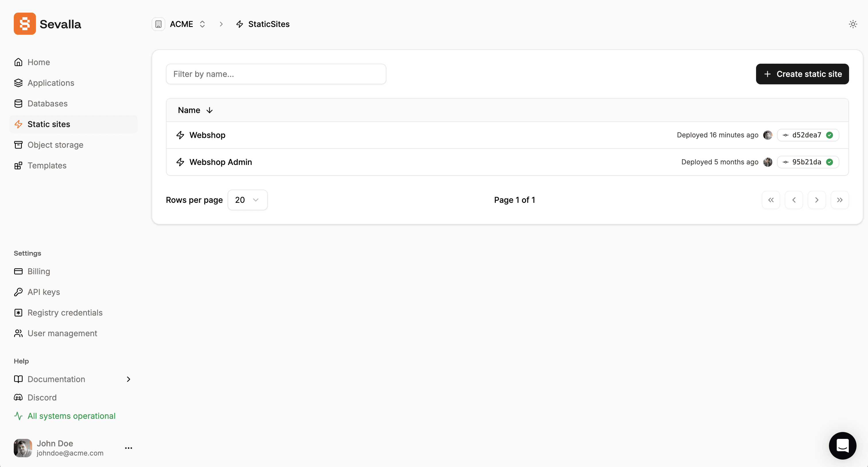Open the chat support bubble
868x467 pixels.
click(842, 446)
